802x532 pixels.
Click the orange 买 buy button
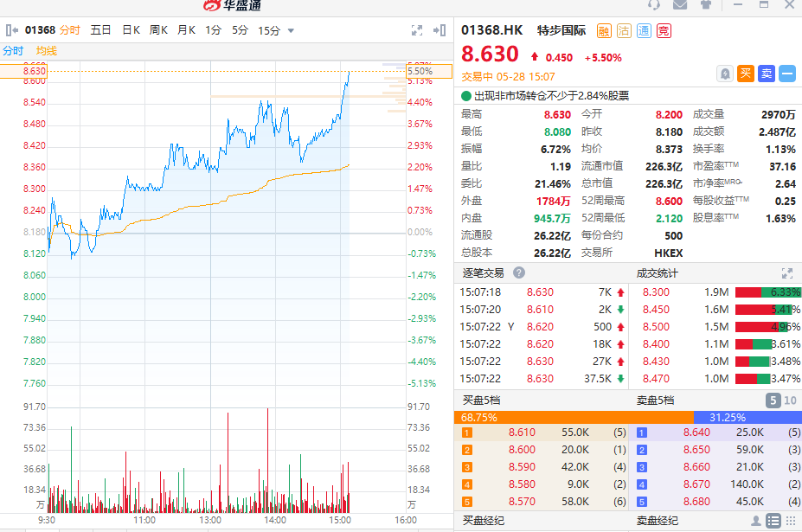pyautogui.click(x=746, y=74)
